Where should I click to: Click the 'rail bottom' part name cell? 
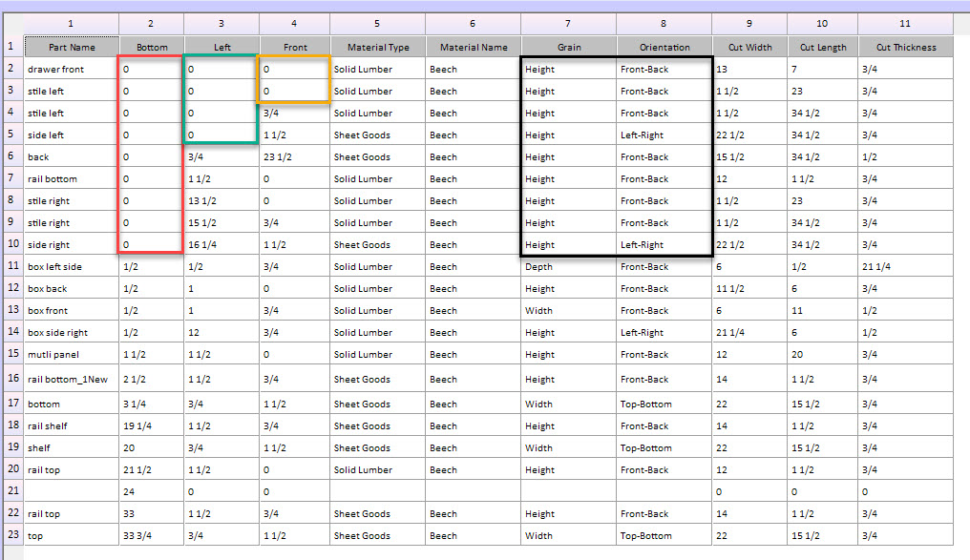(x=72, y=178)
